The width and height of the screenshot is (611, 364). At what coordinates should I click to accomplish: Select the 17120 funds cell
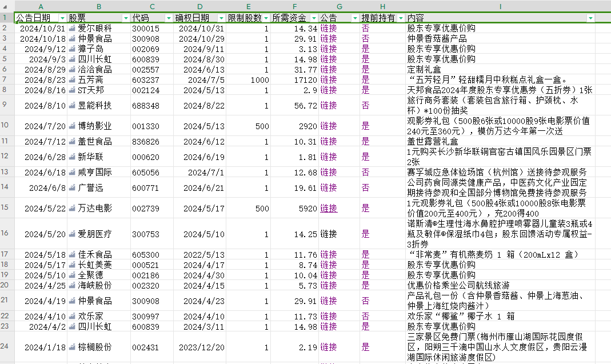tap(294, 79)
